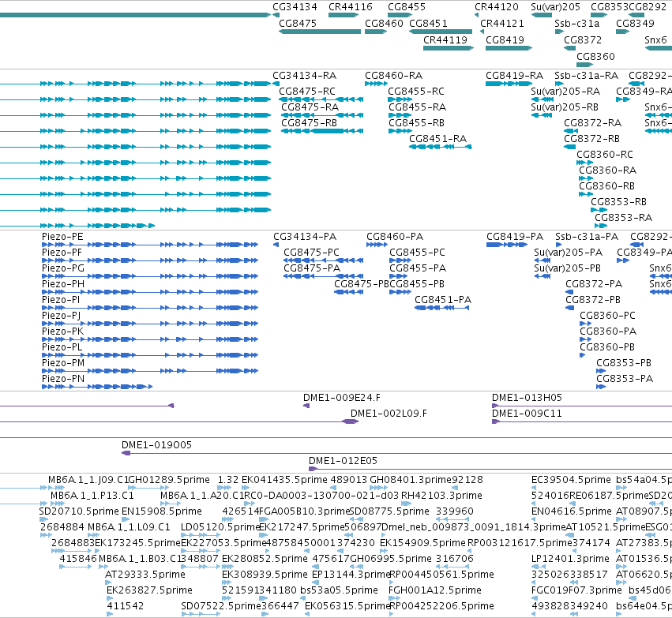Select protein Piezo-PM
This screenshot has width=672, height=618.
[63, 363]
